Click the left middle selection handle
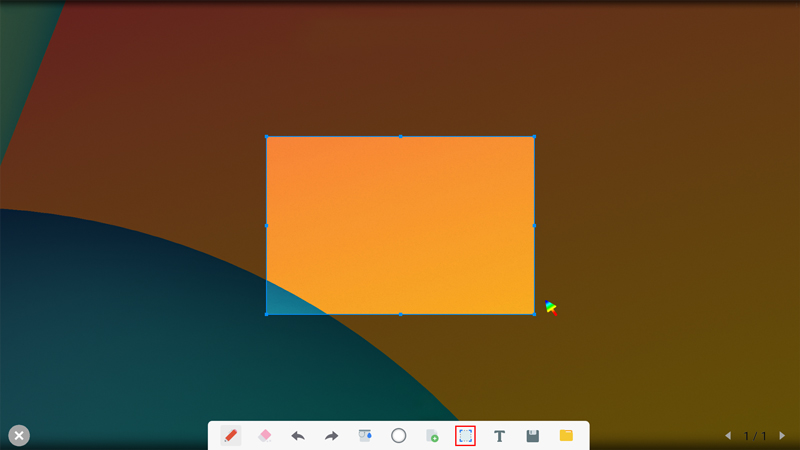Screen dimensions: 800x450 pyautogui.click(x=266, y=226)
